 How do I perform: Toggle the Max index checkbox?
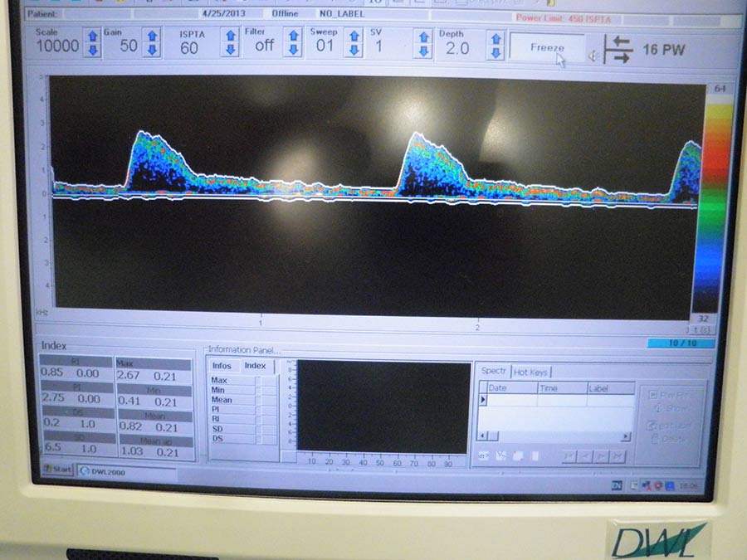pos(259,380)
